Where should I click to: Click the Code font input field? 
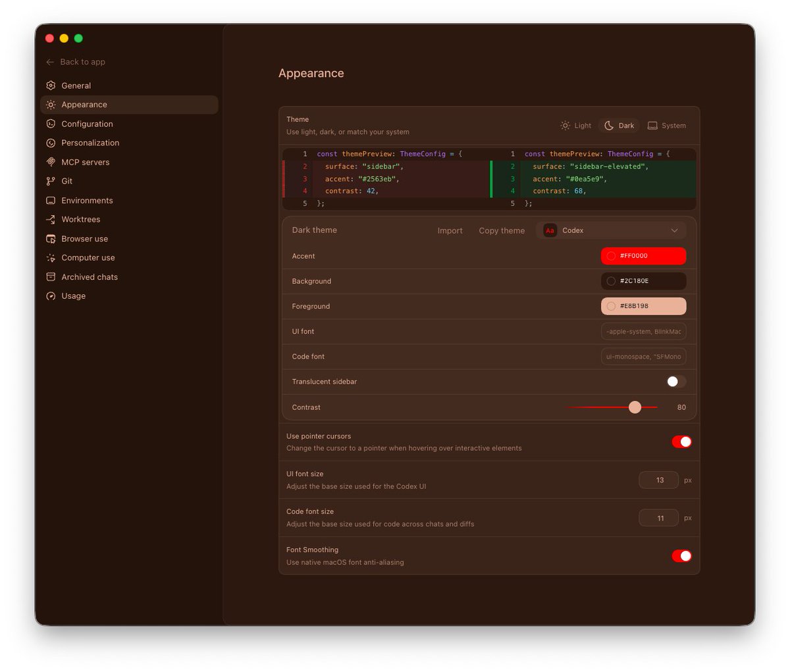[x=643, y=356]
